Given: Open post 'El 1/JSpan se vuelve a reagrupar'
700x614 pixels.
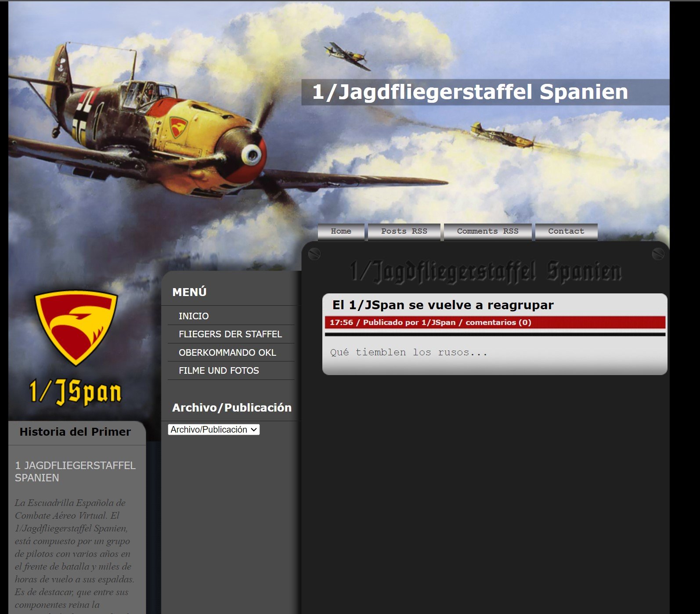Looking at the screenshot, I should click(x=443, y=305).
